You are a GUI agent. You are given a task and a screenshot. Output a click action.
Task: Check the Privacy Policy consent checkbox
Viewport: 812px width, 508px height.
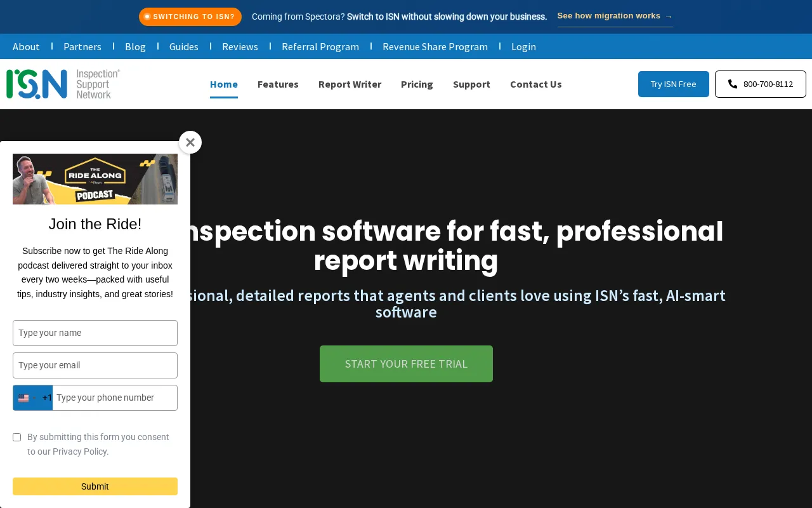pos(17,437)
